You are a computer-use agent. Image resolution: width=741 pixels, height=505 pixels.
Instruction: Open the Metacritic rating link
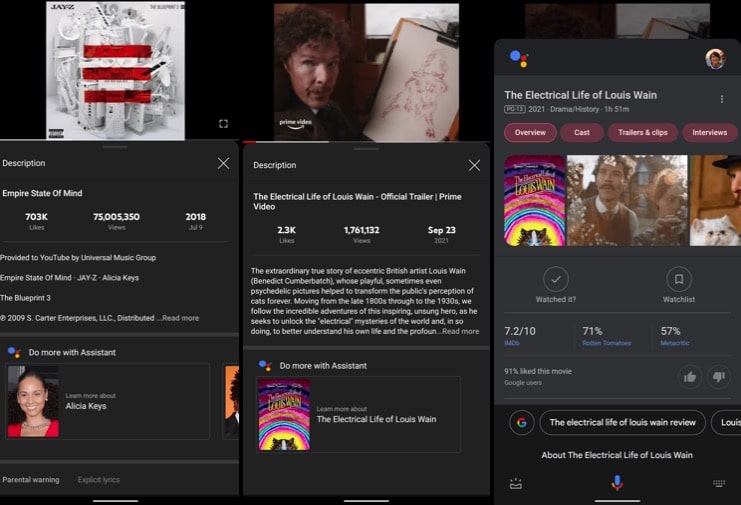click(674, 343)
